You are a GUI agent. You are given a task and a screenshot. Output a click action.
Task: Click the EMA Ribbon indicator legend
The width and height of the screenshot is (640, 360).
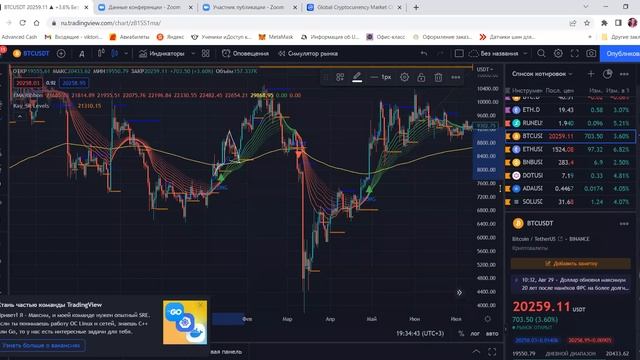pyautogui.click(x=28, y=95)
